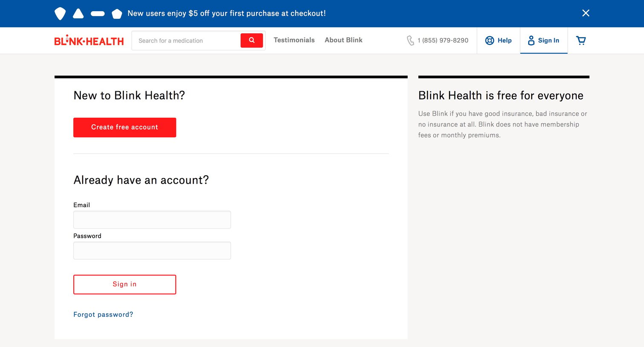Viewport: 644px width, 347px height.
Task: Click Create free account button
Action: [125, 127]
